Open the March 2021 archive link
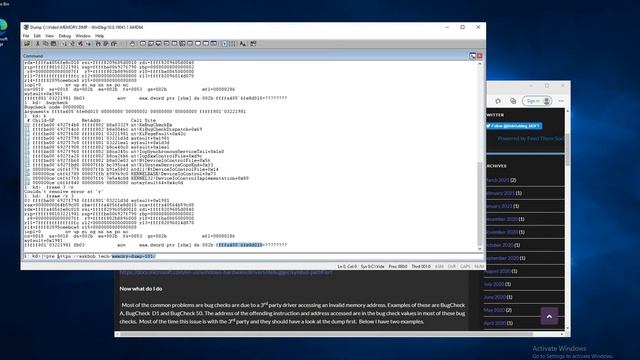This screenshot has height=360, width=640. (x=497, y=180)
